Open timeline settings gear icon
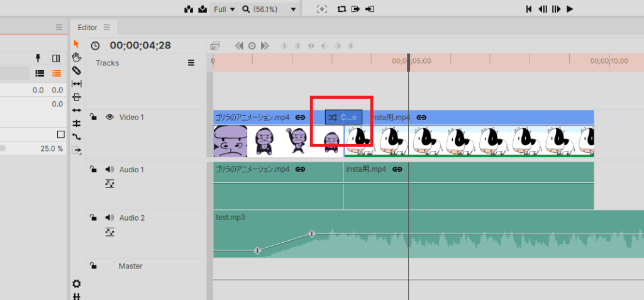 pyautogui.click(x=77, y=284)
